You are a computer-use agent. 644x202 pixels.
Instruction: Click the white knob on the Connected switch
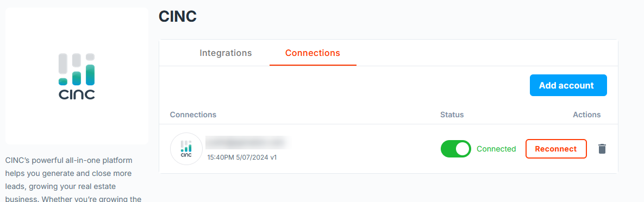point(462,149)
